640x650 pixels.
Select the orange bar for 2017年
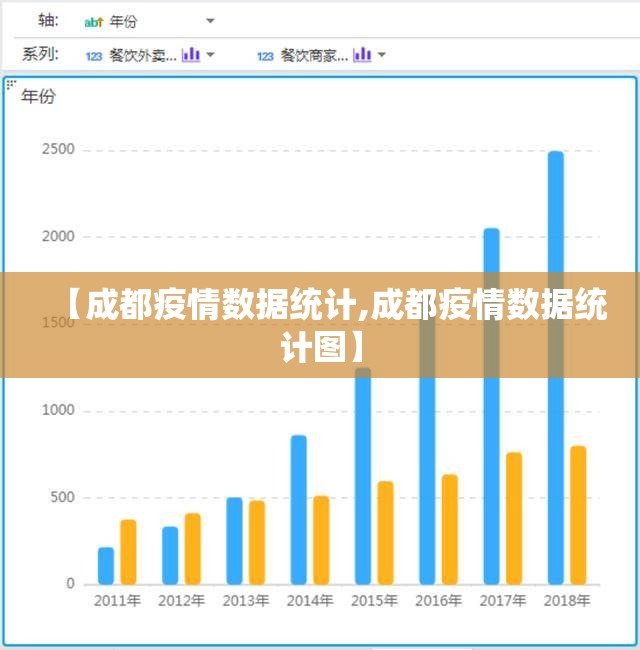[x=514, y=519]
